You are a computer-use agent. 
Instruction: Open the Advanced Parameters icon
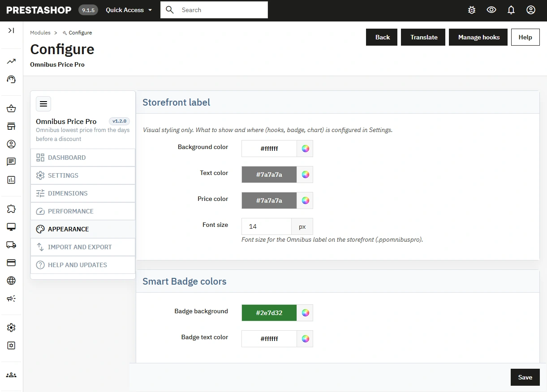coord(11,345)
